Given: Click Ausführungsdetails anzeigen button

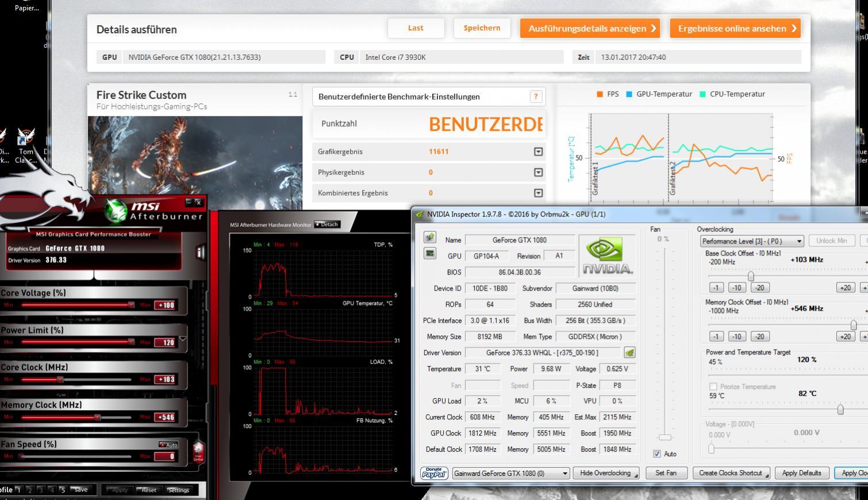Looking at the screenshot, I should coord(590,28).
